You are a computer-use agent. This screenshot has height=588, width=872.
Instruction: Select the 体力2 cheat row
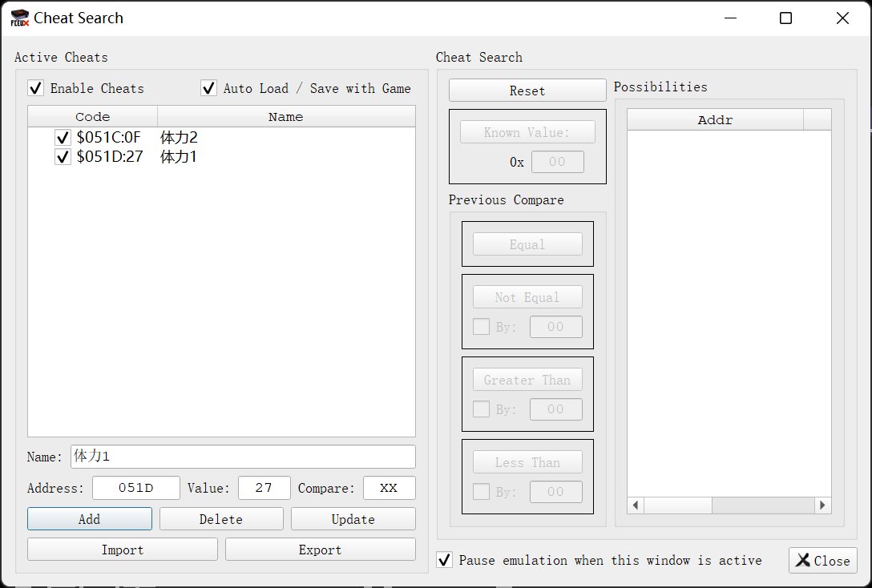tap(179, 138)
